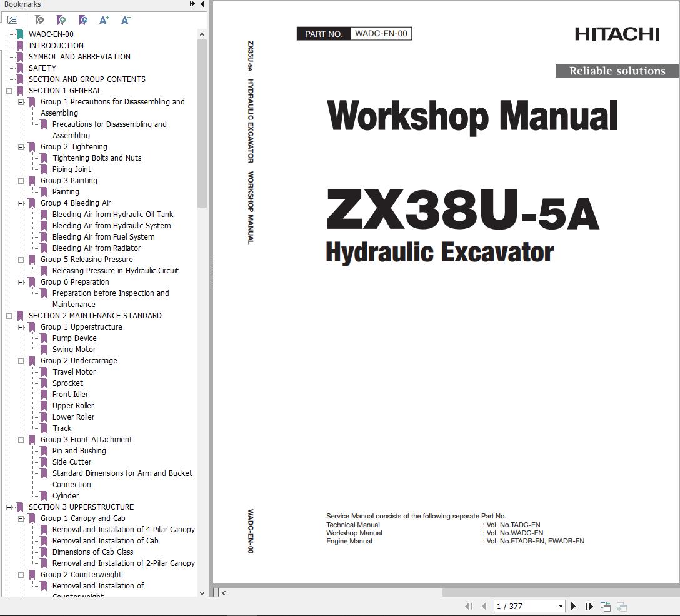Select the Pin and Bushing bookmark
680x616 pixels.
(79, 451)
